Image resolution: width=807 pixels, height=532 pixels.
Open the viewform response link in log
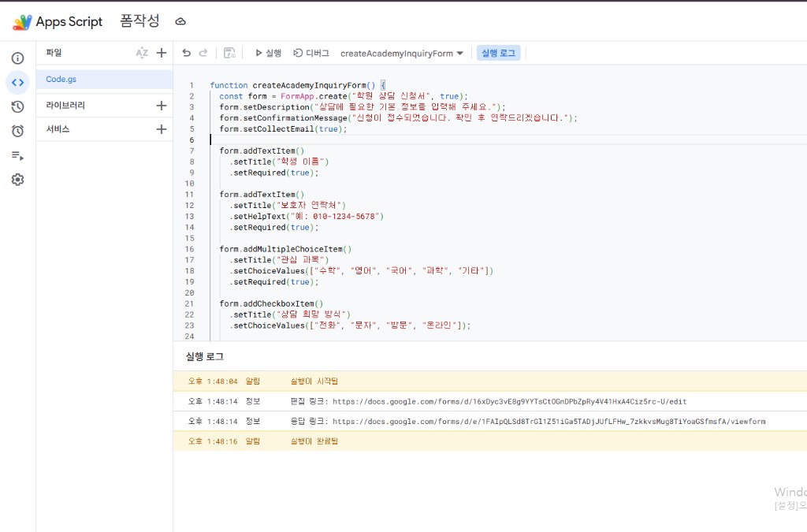(x=549, y=422)
